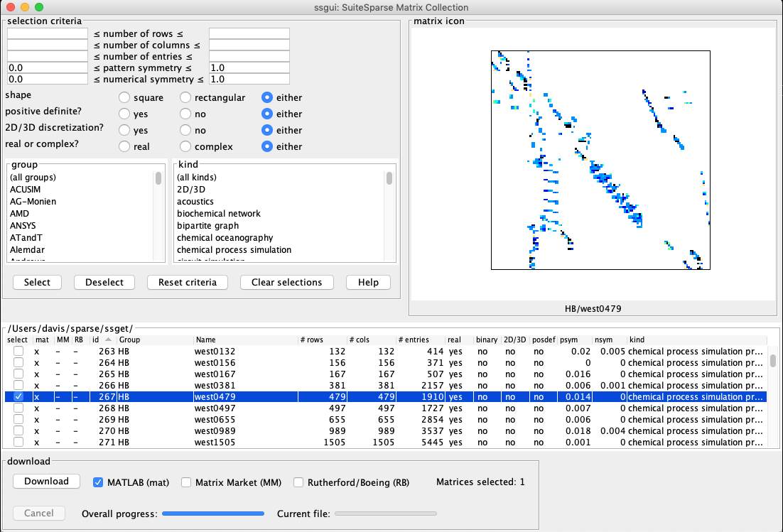Choose biochemical network in kind list
This screenshot has width=783, height=532.
pos(219,214)
